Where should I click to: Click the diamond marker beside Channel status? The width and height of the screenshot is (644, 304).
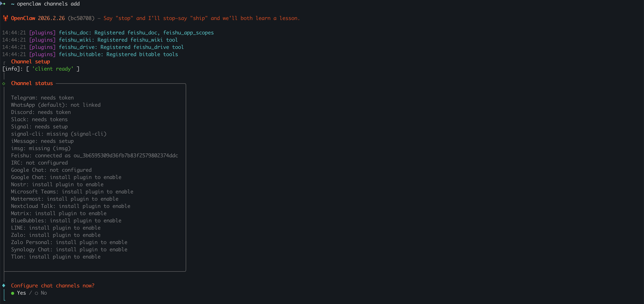coord(4,83)
